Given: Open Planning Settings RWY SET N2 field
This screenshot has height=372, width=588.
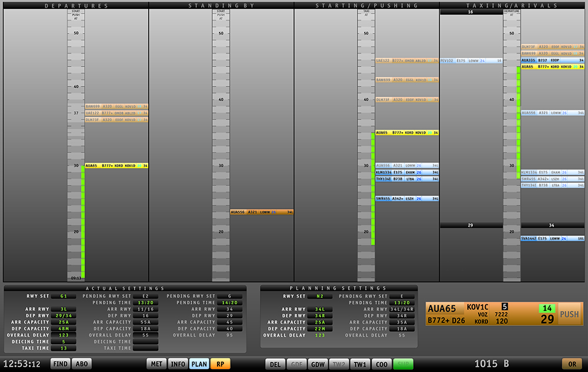Looking at the screenshot, I should (319, 296).
